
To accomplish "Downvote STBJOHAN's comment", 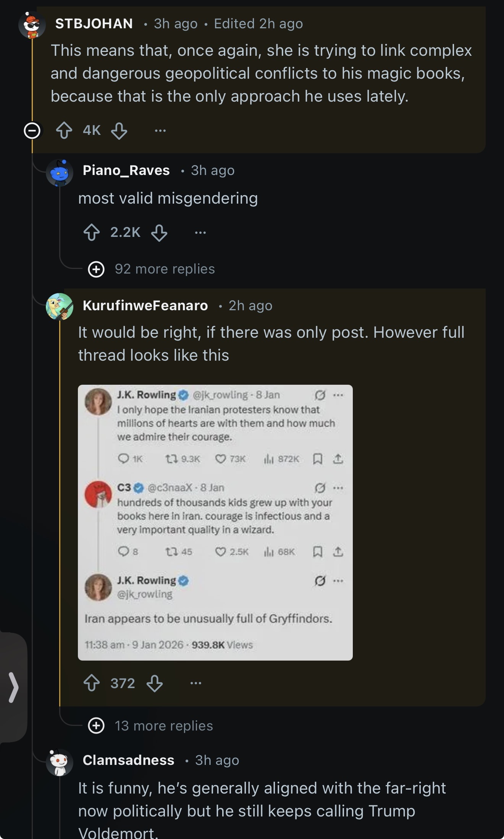I will 119,131.
